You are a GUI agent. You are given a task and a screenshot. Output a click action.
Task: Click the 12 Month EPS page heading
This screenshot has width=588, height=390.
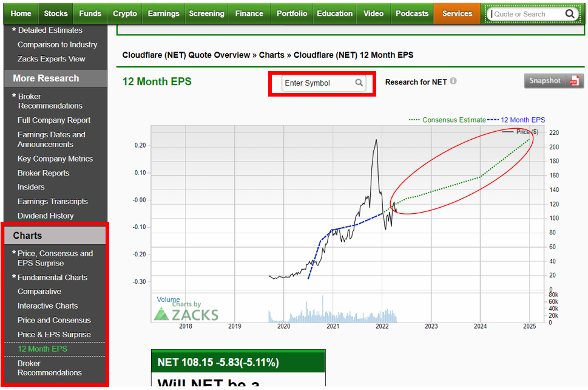click(x=157, y=81)
